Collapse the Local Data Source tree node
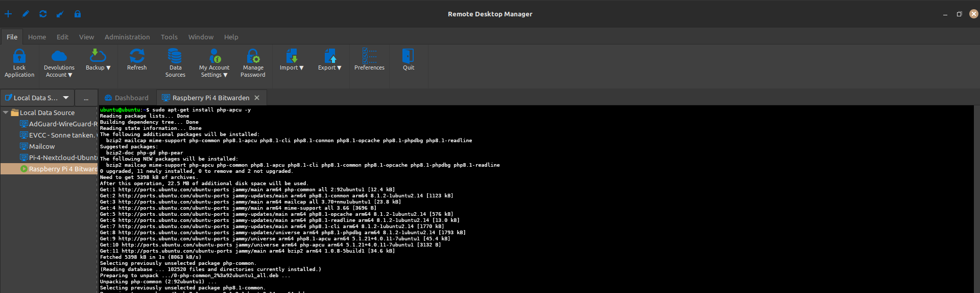This screenshot has height=293, width=980. [x=6, y=112]
